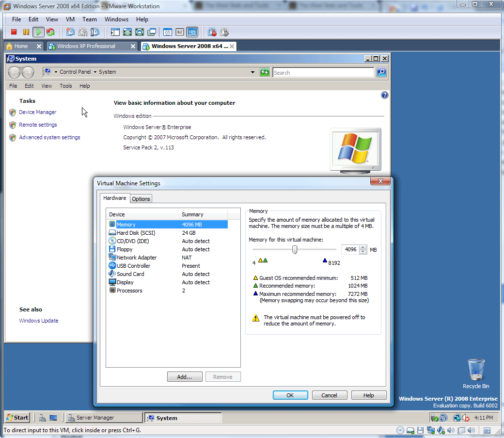Click the hard disk icon in VMware status bar
The height and width of the screenshot is (438, 504).
pos(410,430)
